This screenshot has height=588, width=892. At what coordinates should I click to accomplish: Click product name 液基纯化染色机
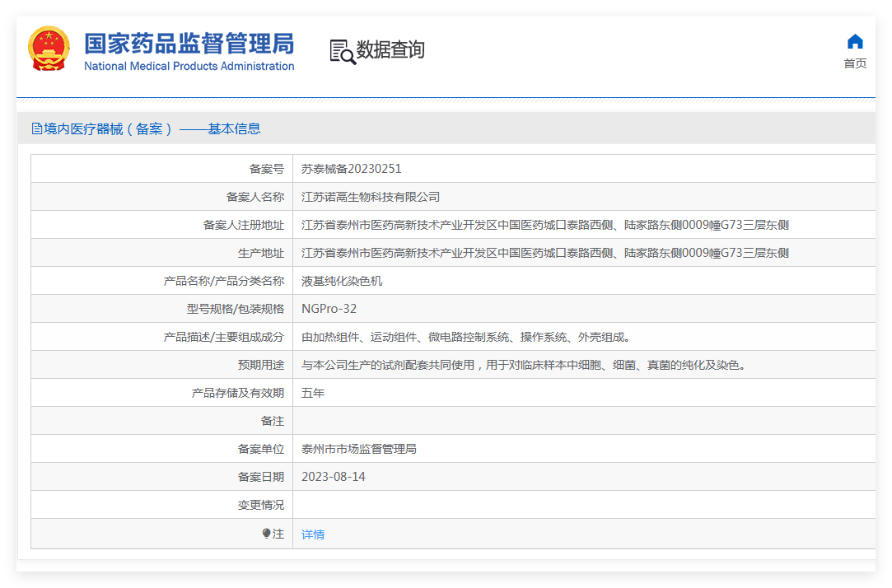click(x=342, y=281)
